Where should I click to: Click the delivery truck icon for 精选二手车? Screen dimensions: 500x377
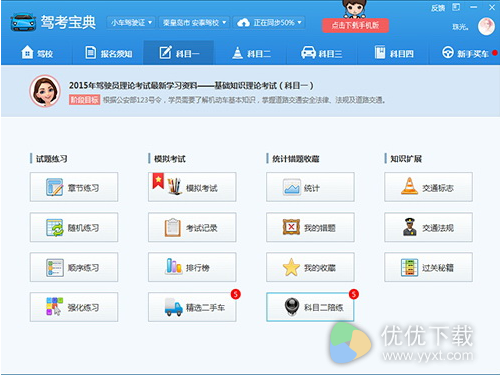tap(174, 307)
